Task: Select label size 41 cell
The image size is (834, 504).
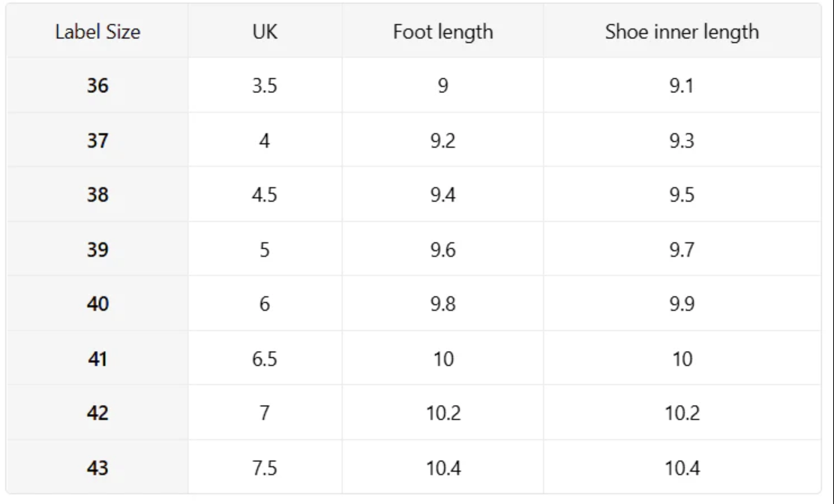Action: 97,358
